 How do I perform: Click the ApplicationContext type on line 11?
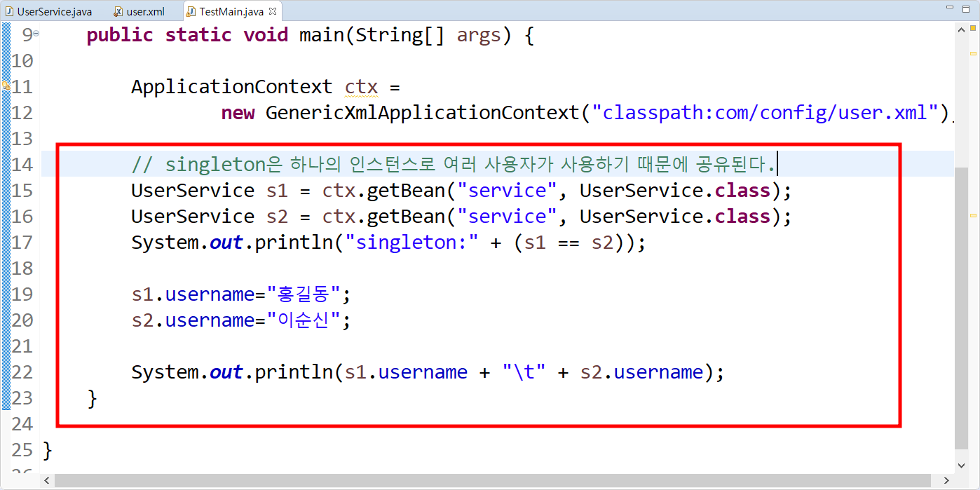pos(232,87)
